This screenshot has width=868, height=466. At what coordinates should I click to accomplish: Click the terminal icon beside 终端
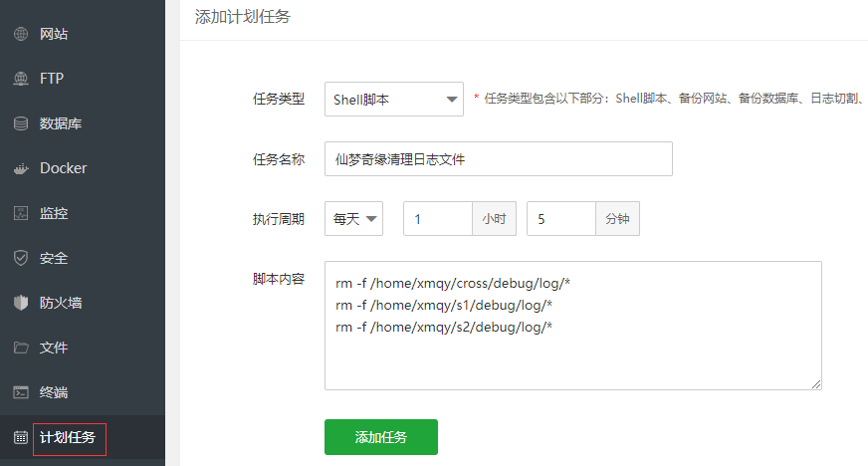pos(20,392)
